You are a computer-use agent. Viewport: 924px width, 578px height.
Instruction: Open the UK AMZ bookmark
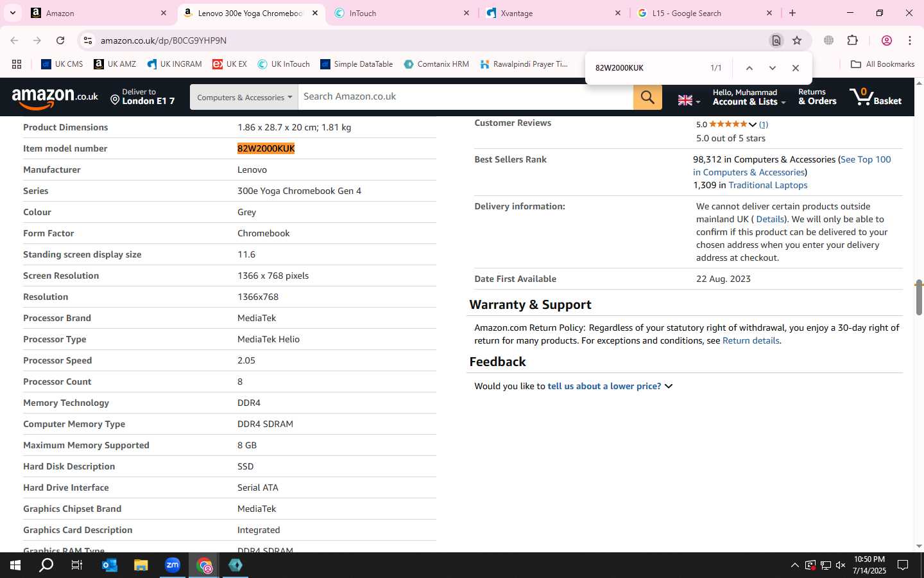click(x=115, y=64)
